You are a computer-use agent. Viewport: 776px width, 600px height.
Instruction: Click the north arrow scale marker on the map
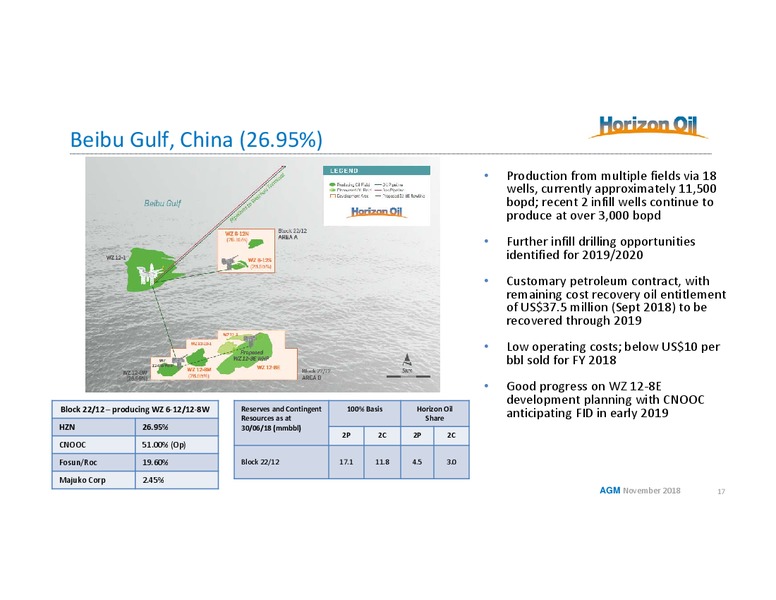(407, 363)
